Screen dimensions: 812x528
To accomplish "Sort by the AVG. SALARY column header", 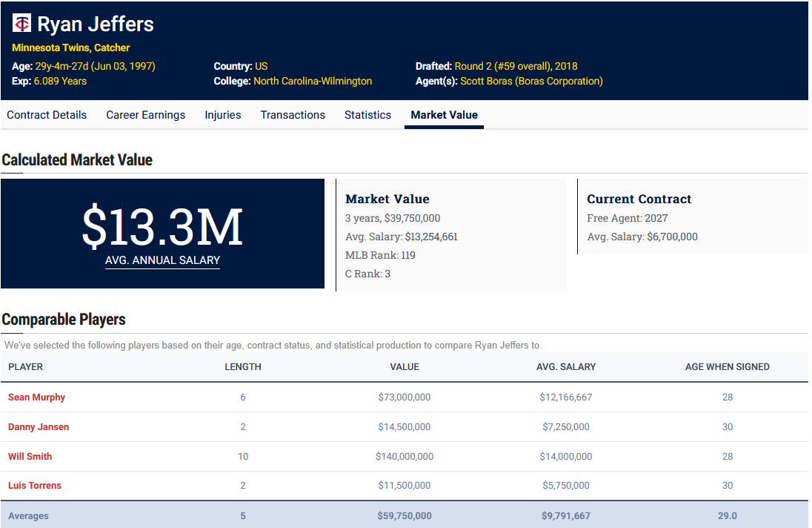I will point(566,367).
